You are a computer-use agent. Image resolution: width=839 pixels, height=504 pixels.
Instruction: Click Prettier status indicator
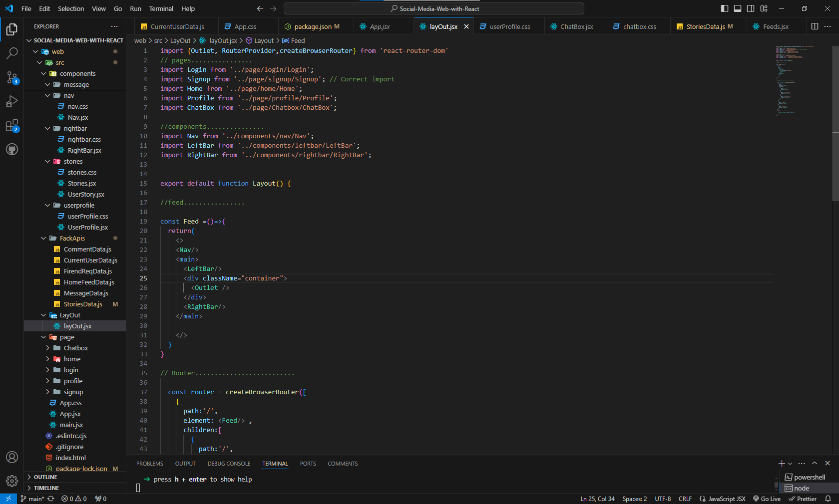pos(803,499)
